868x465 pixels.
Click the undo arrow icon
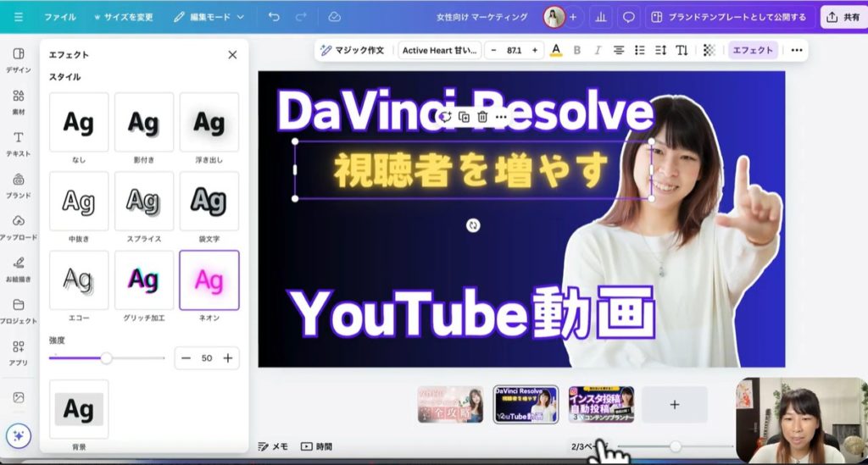(x=273, y=17)
